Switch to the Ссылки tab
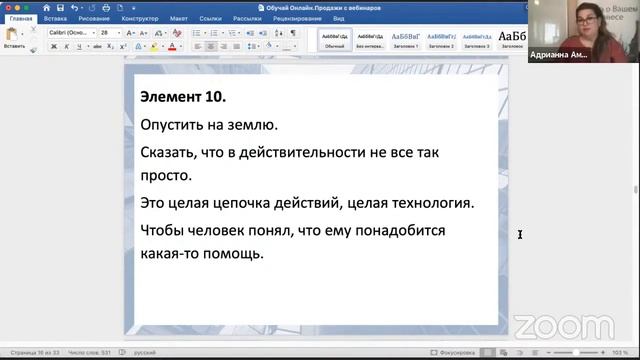The height and width of the screenshot is (360, 640). pyautogui.click(x=210, y=18)
